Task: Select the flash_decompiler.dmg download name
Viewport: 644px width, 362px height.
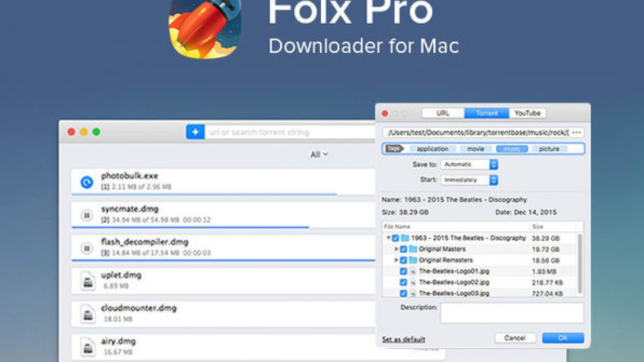Action: click(x=145, y=242)
